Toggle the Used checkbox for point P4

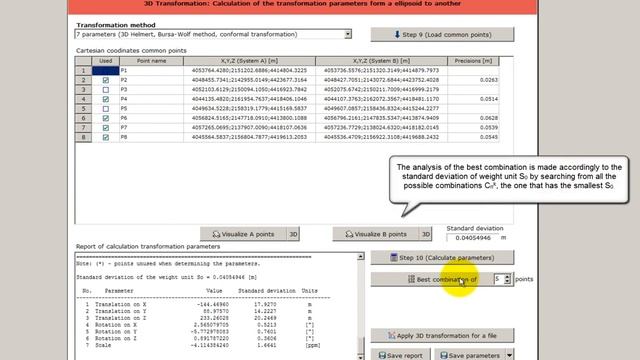[x=106, y=99]
